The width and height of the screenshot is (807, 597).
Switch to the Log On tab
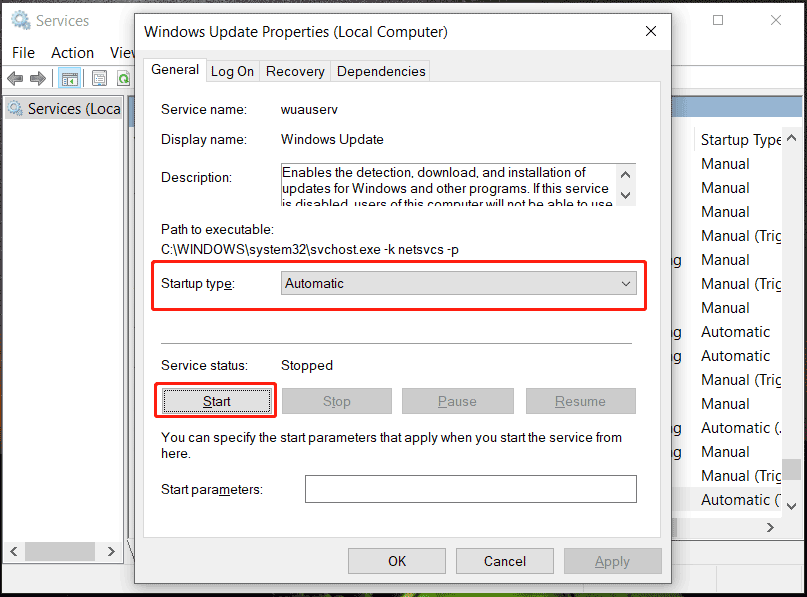pyautogui.click(x=231, y=70)
